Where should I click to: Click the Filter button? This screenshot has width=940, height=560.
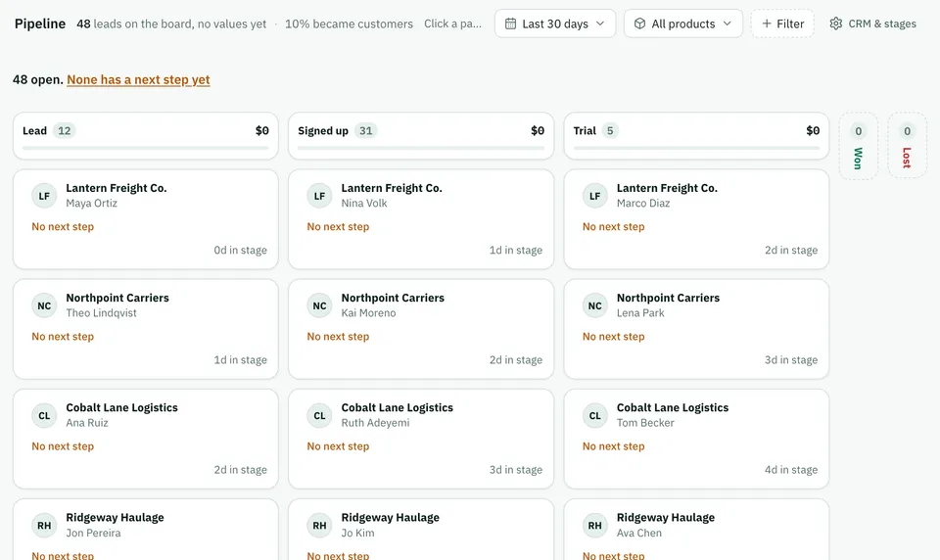782,23
